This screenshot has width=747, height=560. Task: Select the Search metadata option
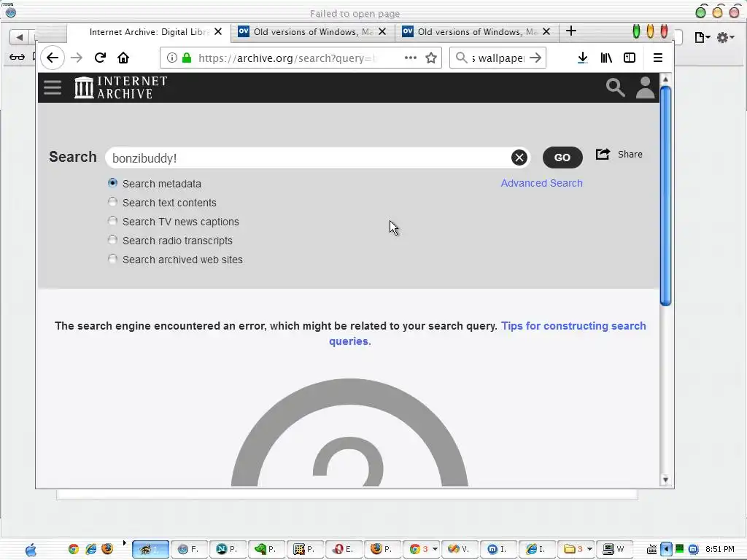(x=112, y=183)
